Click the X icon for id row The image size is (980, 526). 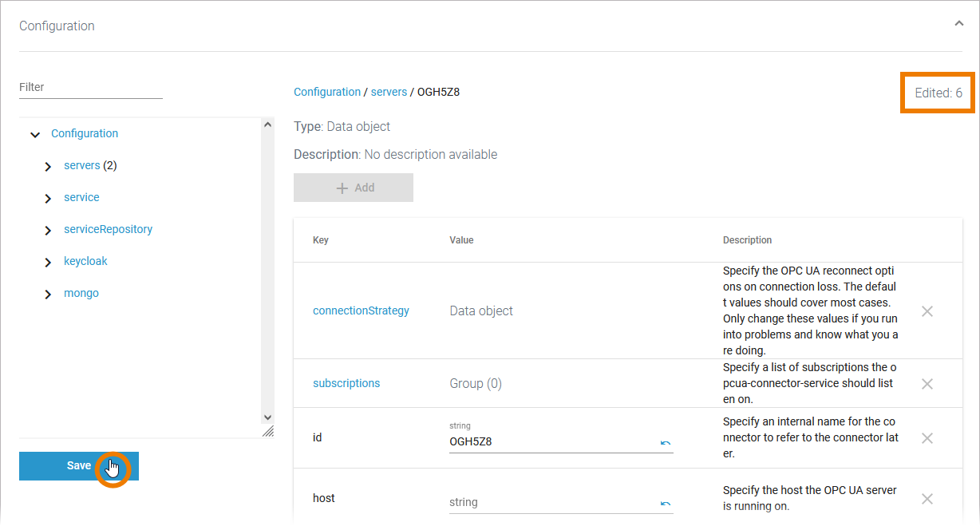click(927, 438)
